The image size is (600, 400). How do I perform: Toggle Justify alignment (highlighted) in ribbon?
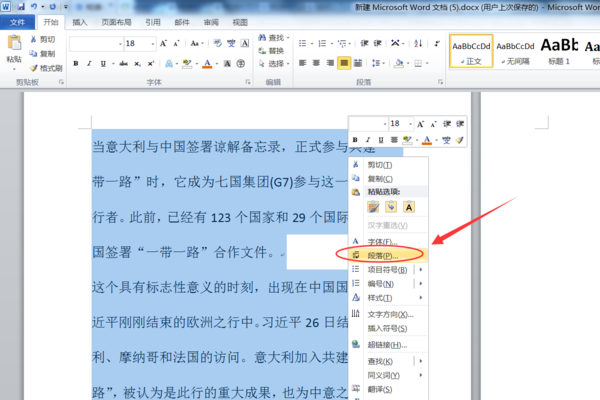point(344,63)
